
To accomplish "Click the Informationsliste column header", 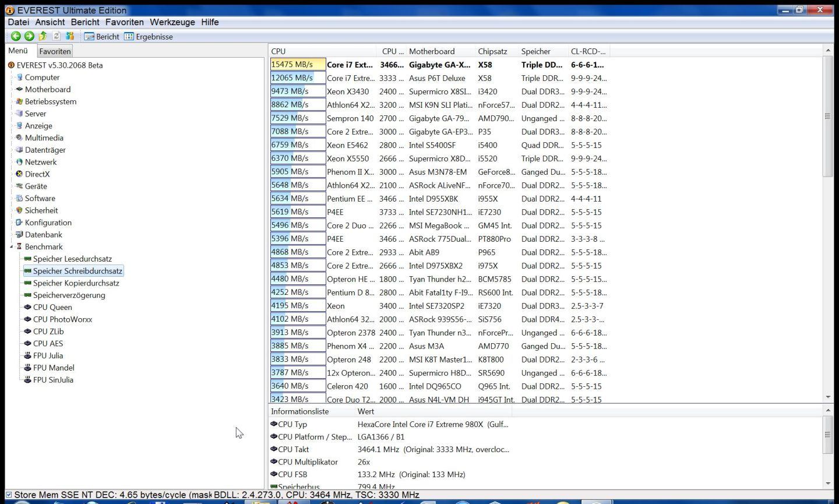I will click(311, 411).
